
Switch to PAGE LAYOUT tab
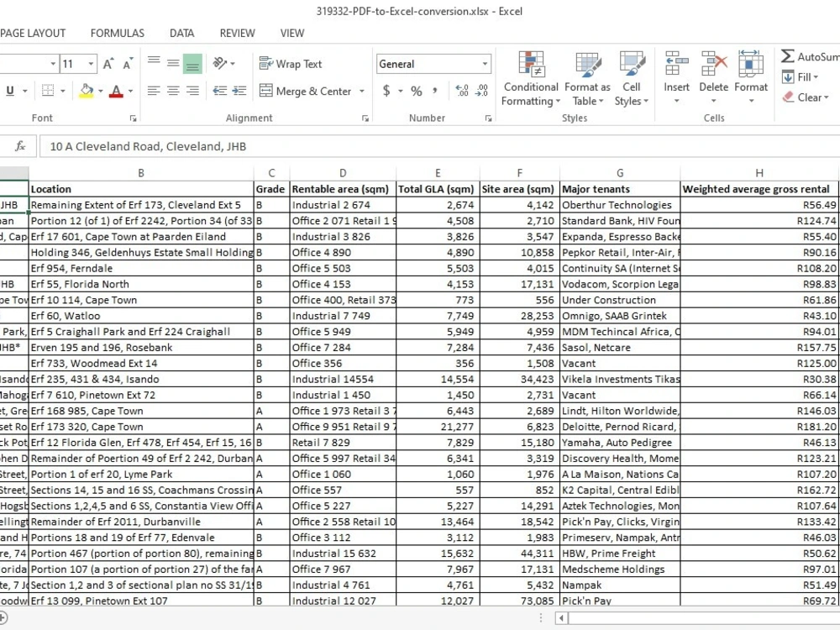(x=33, y=34)
